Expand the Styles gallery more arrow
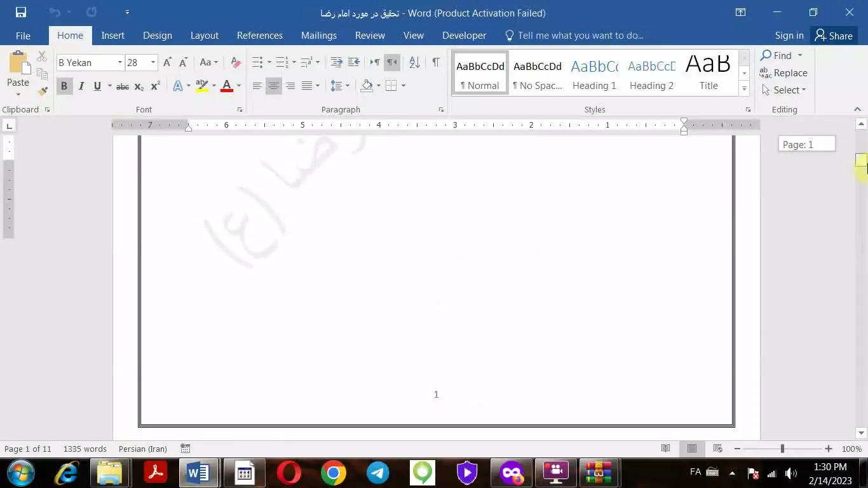The image size is (868, 488). coord(744,89)
